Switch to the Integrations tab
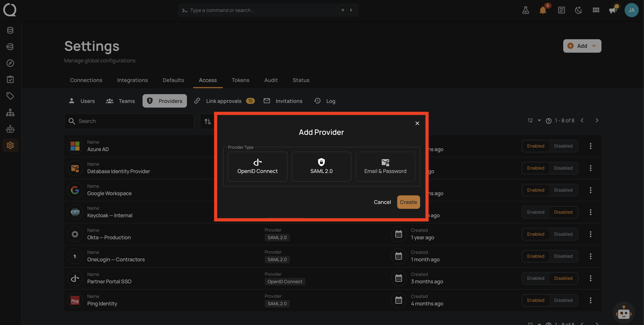Screen dimensions: 644x325 (x=132, y=80)
